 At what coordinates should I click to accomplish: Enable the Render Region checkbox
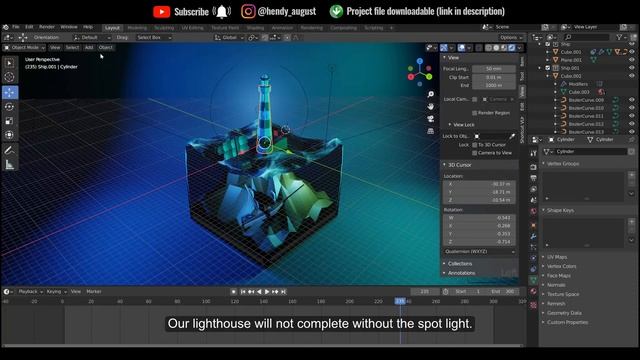[x=474, y=113]
